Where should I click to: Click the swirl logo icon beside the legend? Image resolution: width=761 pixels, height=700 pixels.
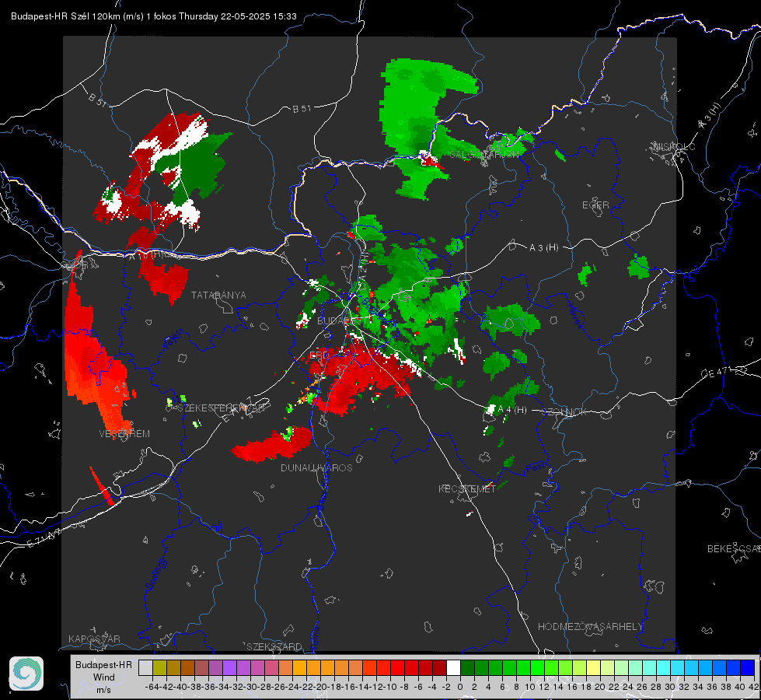coord(26,674)
